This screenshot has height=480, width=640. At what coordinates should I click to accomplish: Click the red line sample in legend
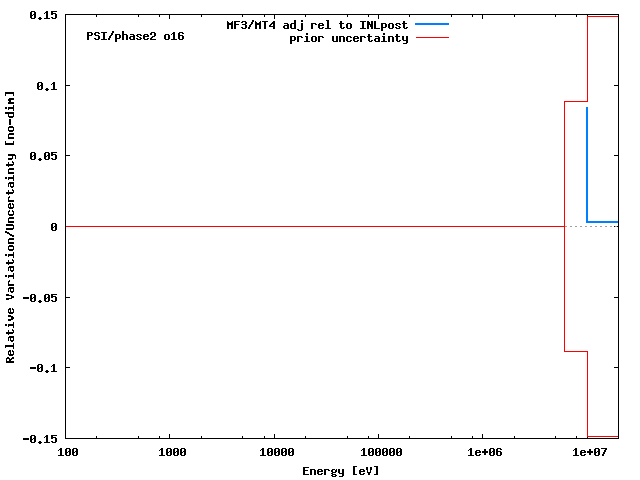431,38
